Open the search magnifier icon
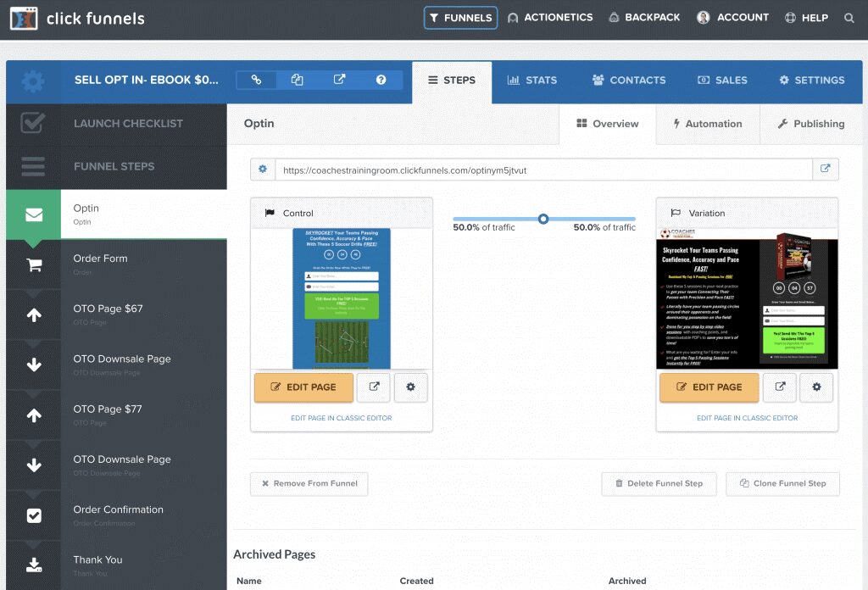 [x=849, y=18]
